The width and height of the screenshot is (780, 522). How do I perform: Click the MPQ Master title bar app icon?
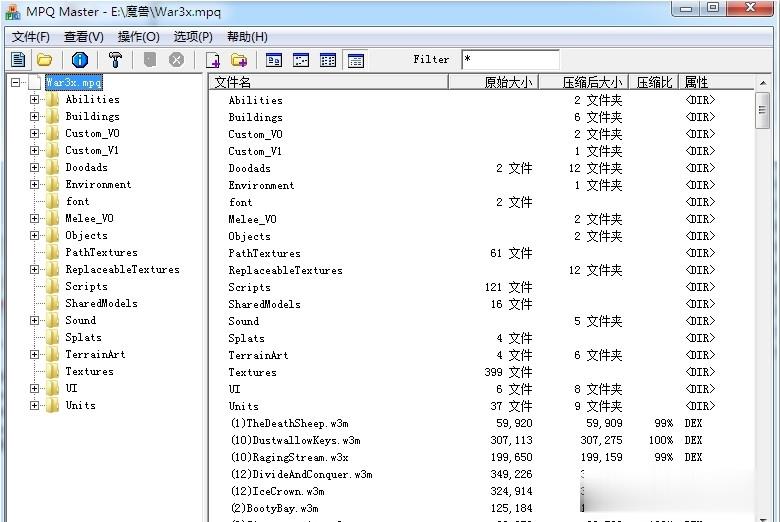tap(12, 11)
